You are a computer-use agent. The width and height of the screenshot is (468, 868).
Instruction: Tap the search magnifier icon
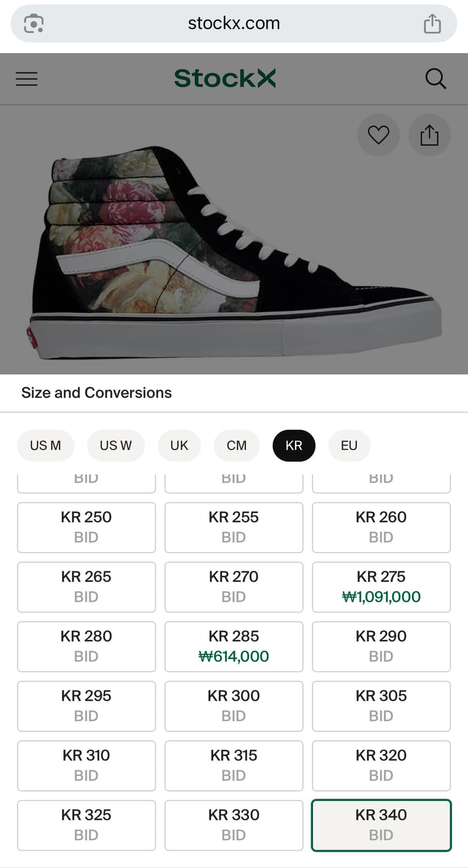pyautogui.click(x=436, y=79)
